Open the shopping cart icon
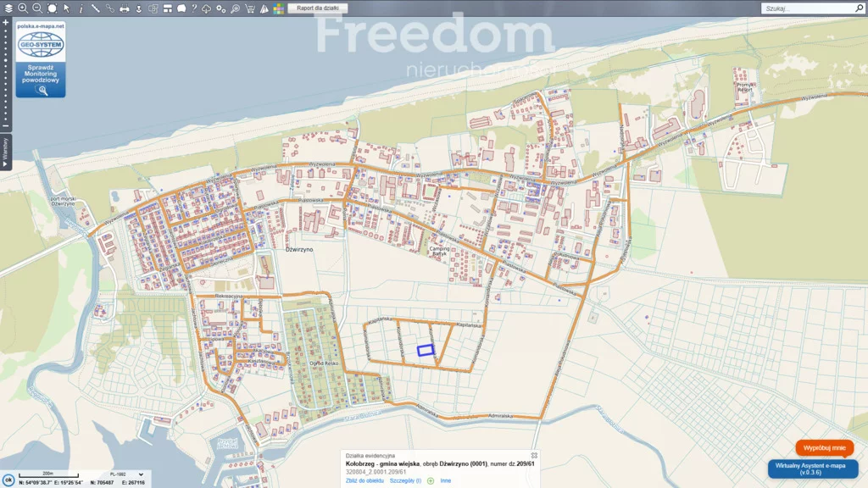Viewport: 868px width, 488px height. [249, 8]
